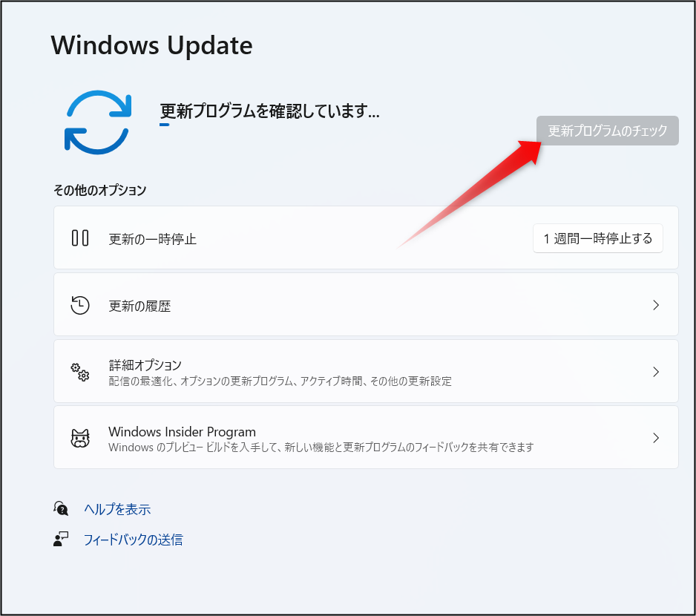This screenshot has height=616, width=696.
Task: Click the 更新の一時停止 label
Action: point(153,239)
